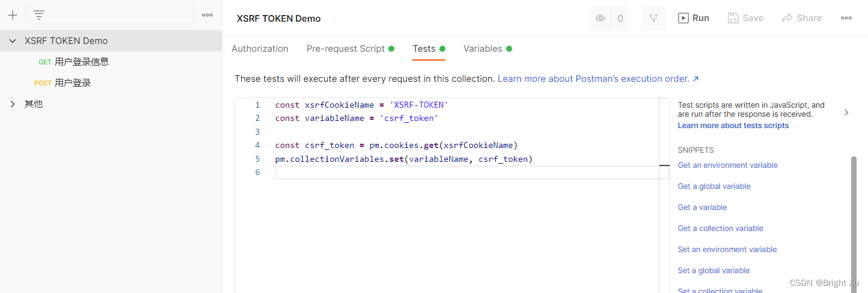Switch to the Pre-request Script tab
This screenshot has width=868, height=293.
(x=350, y=49)
